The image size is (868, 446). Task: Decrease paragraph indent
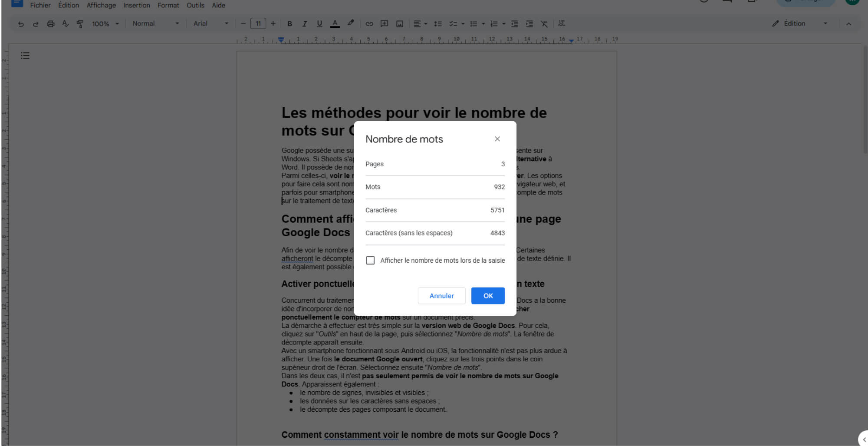pyautogui.click(x=514, y=24)
